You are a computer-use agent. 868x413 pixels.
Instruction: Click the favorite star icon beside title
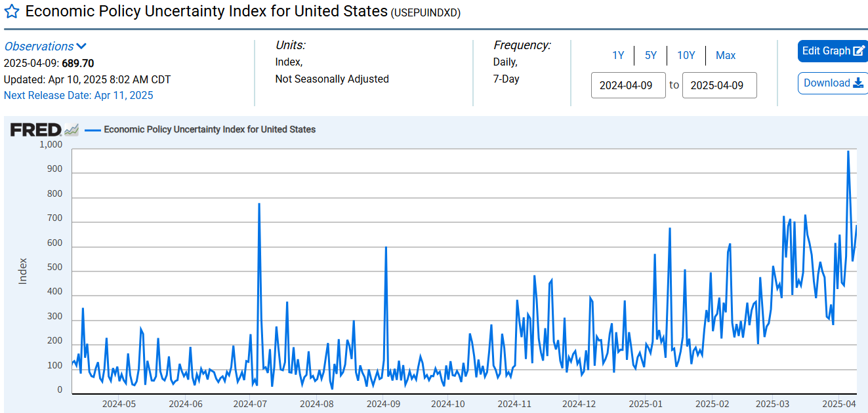tap(12, 12)
